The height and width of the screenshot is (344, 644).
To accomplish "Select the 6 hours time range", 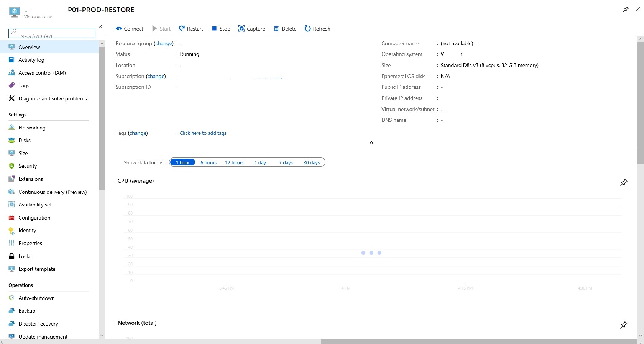I will [209, 162].
